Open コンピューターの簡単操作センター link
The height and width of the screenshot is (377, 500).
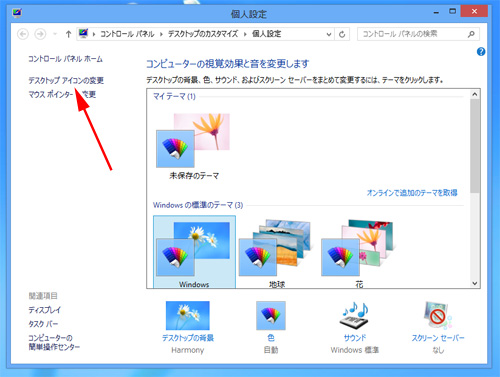[54, 342]
